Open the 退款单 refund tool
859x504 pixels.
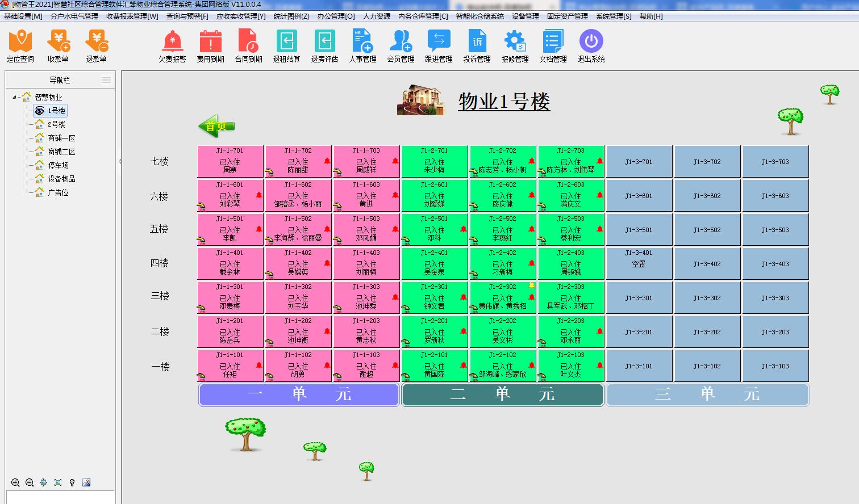click(96, 46)
